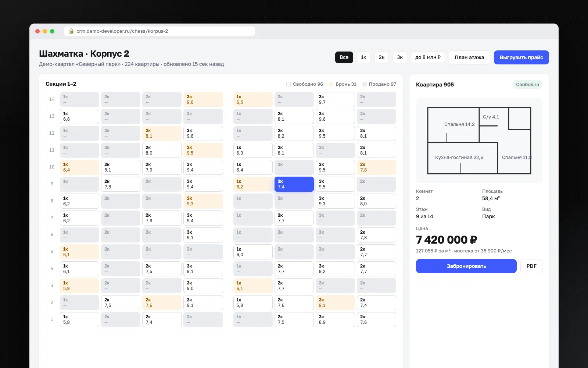Viewport: 588px width, 368px height.
Task: Click the 'Свободно 96' legend swatch
Action: (x=288, y=84)
